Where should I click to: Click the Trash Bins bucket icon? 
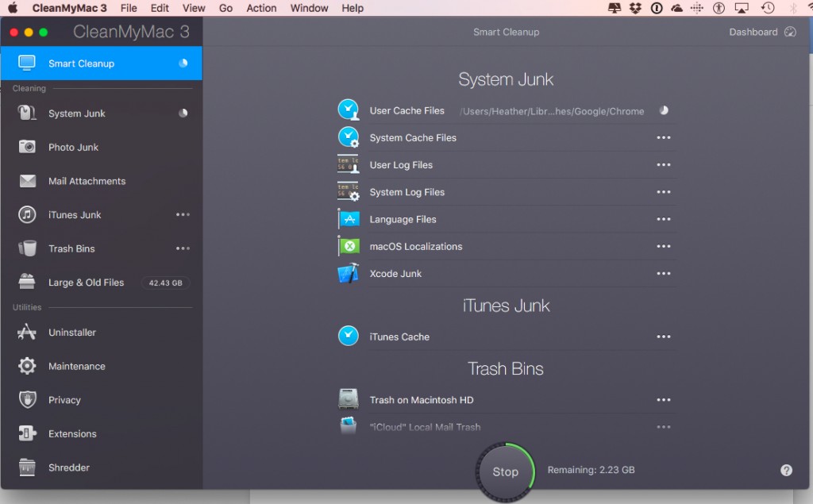27,248
